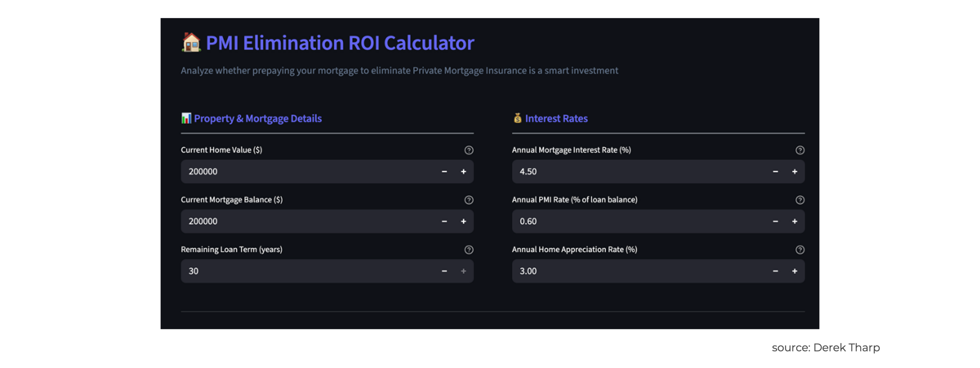Decrease Annual Mortgage Interest Rate with minus

click(775, 172)
